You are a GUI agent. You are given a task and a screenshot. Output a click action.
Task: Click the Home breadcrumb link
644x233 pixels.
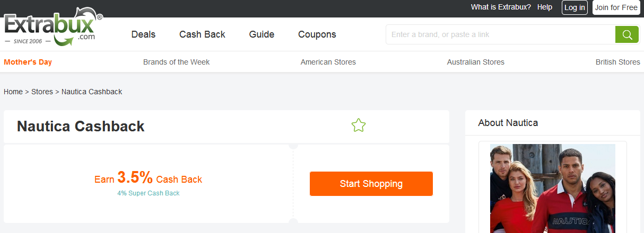13,92
